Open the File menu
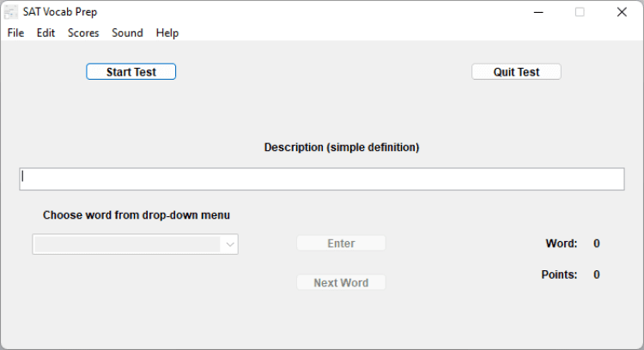 click(x=15, y=33)
